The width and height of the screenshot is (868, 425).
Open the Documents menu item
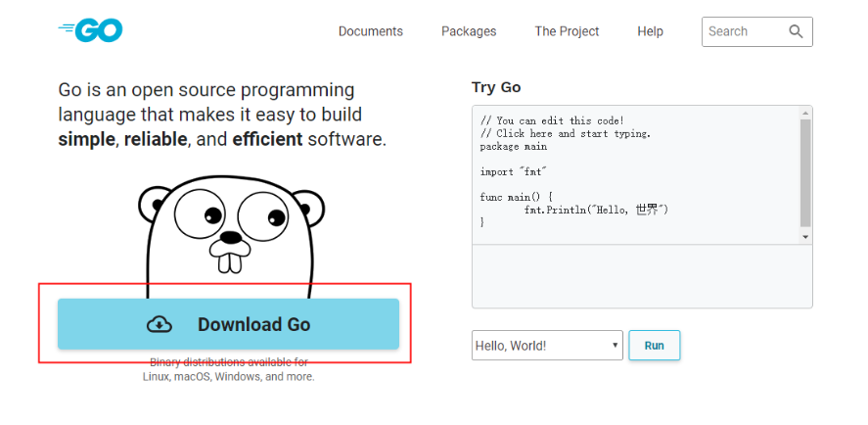point(371,31)
